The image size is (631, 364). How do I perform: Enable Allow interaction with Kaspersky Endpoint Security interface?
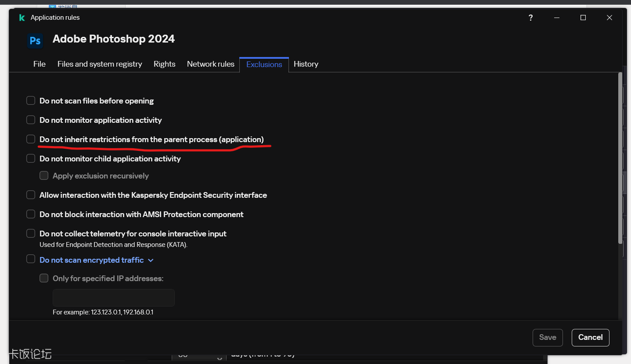(x=31, y=195)
